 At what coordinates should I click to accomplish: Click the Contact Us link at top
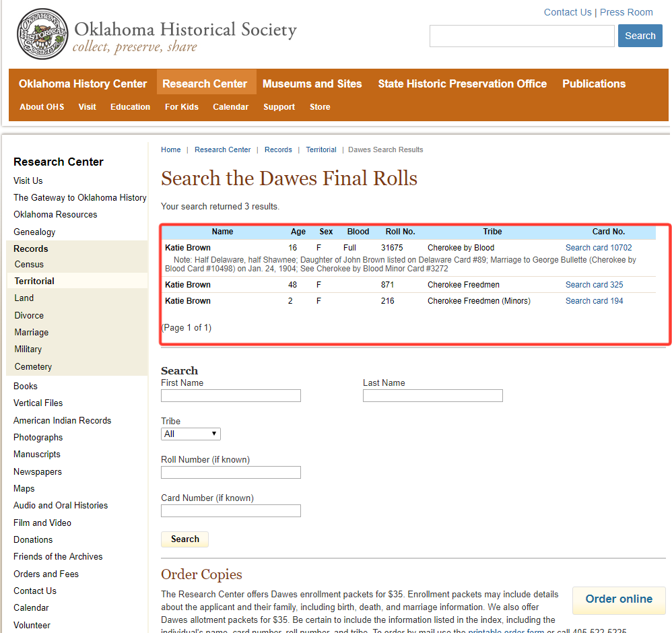(568, 12)
